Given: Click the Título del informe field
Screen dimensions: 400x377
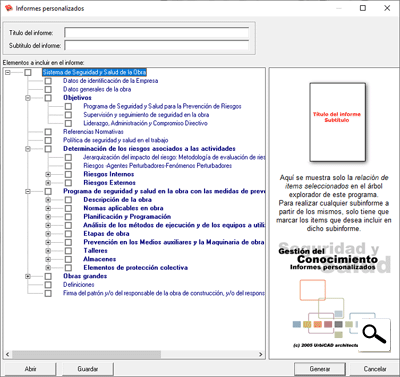Looking at the screenshot, I should pyautogui.click(x=157, y=33).
